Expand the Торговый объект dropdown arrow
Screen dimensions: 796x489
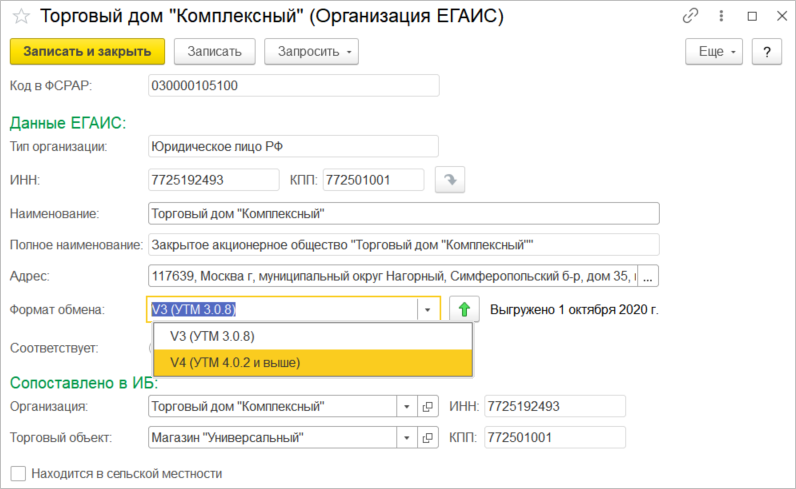(406, 437)
